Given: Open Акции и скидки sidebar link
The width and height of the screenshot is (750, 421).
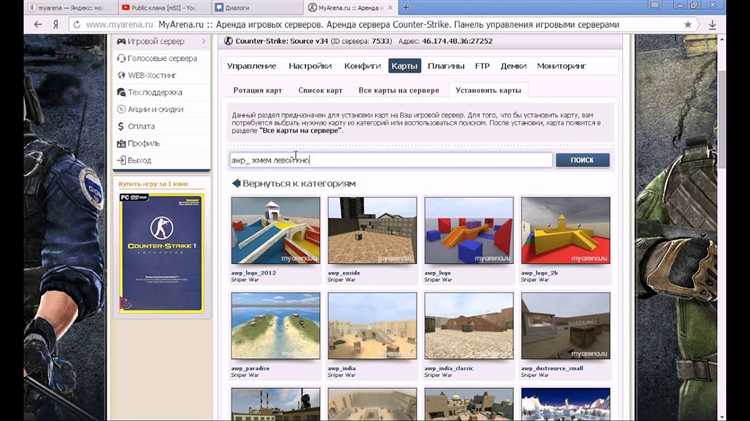Looking at the screenshot, I should 155,109.
